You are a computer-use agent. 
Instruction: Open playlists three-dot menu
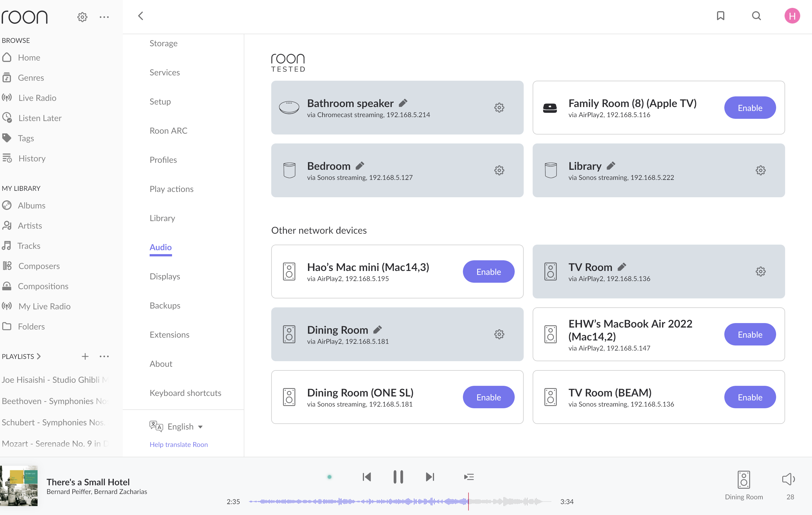pyautogui.click(x=104, y=356)
